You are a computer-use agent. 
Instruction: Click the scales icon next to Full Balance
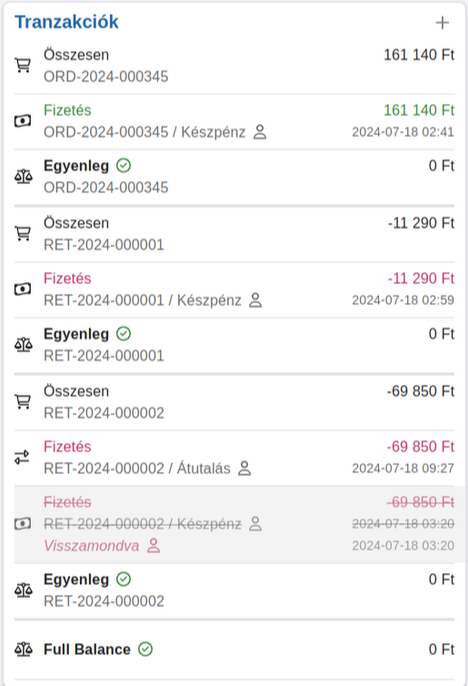coord(23,649)
